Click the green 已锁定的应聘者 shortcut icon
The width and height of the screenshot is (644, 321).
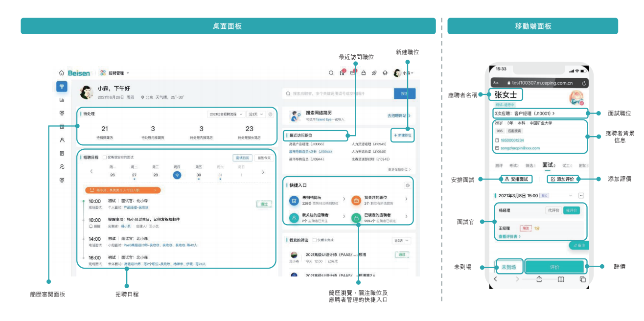coord(356,218)
